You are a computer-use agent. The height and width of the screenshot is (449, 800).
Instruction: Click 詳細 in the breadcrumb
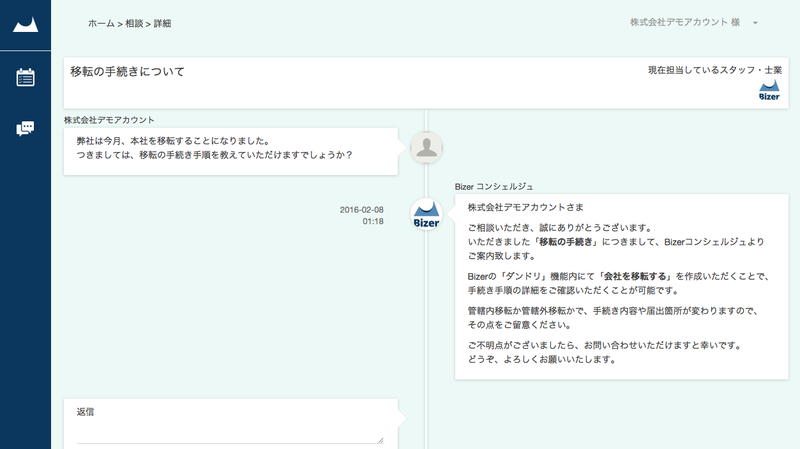162,23
